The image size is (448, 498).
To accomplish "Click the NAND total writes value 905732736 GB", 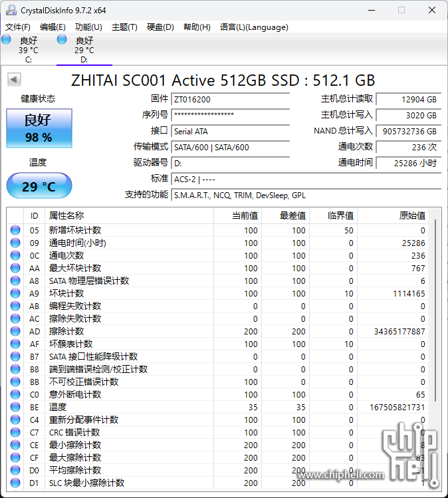I will pyautogui.click(x=409, y=131).
